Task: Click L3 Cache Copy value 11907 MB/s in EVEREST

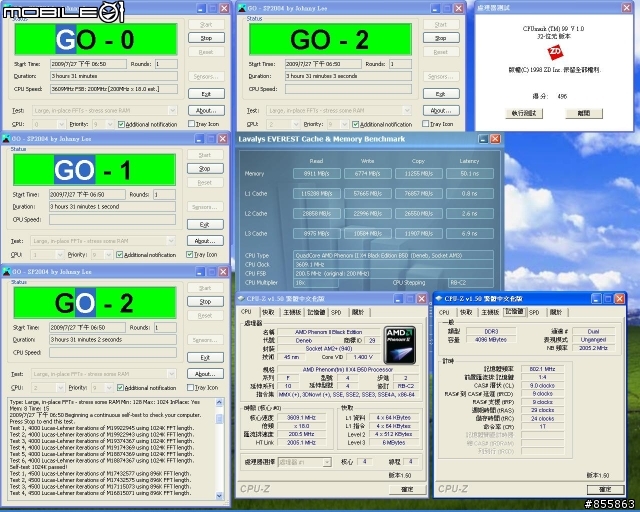Action: tap(419, 234)
